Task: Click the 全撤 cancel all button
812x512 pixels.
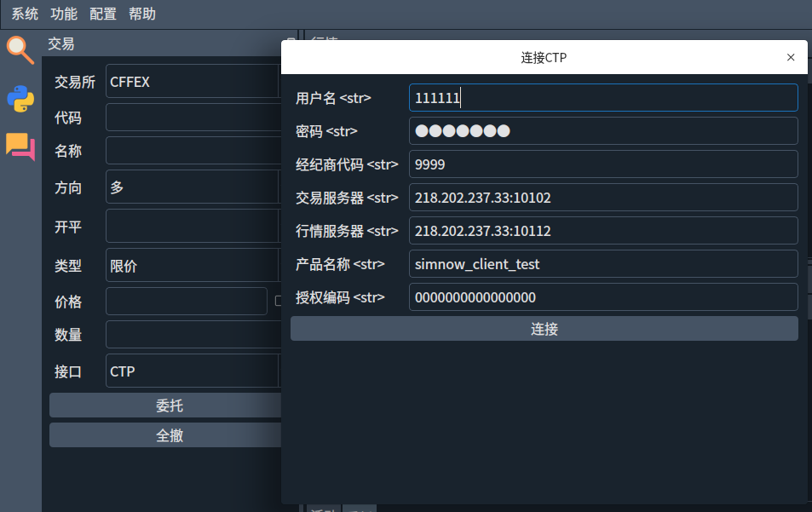Action: coord(170,434)
